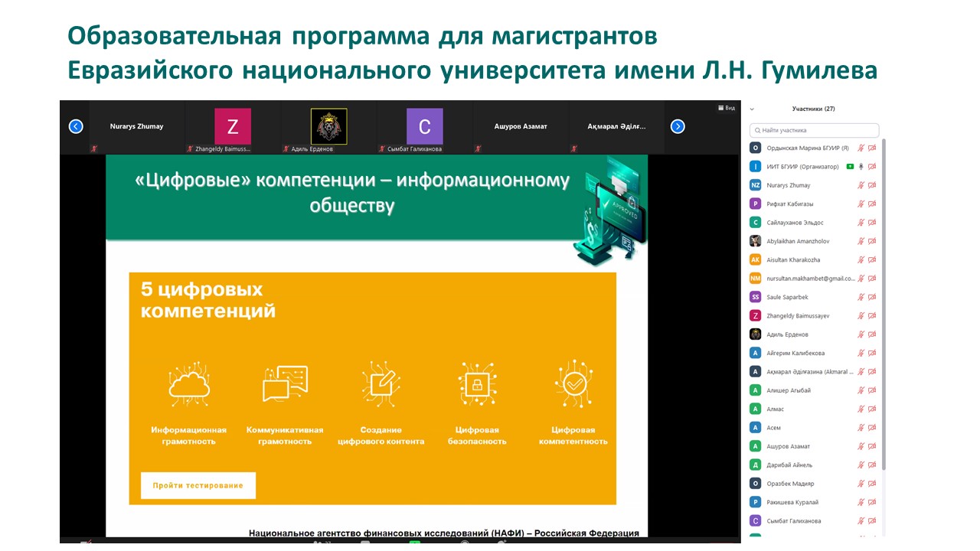Select the Адиль Ерденов video tile with the lion avatar
Screen dimensions: 980x551
329,127
